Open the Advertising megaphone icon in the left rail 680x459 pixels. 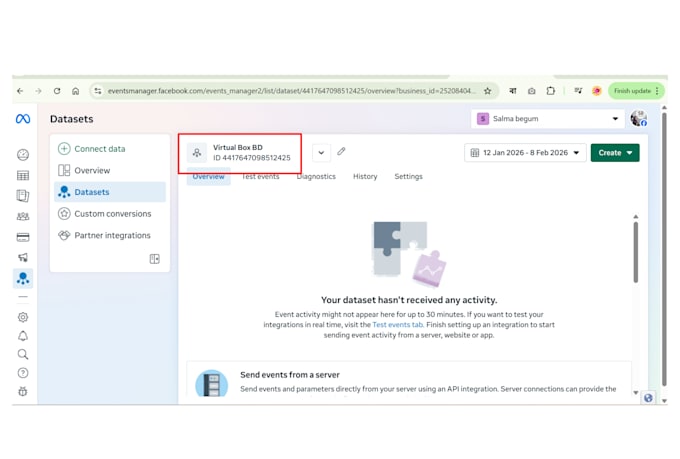pos(23,257)
